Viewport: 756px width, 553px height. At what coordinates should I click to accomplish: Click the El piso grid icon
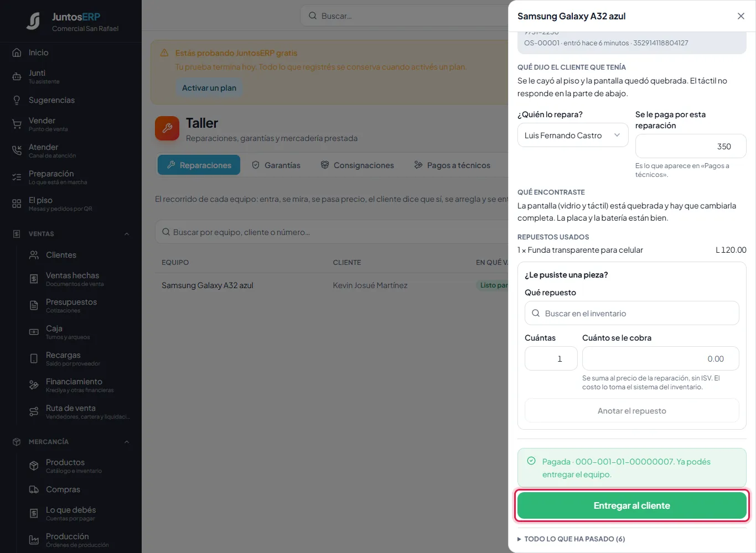coord(17,204)
